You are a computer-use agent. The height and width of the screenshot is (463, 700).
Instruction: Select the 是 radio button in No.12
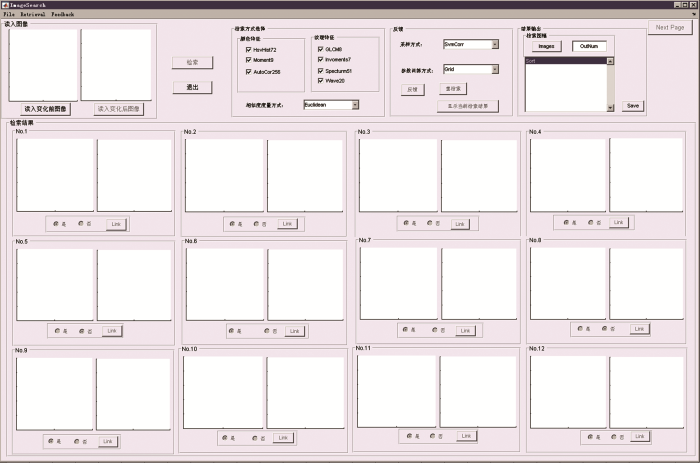pos(590,437)
